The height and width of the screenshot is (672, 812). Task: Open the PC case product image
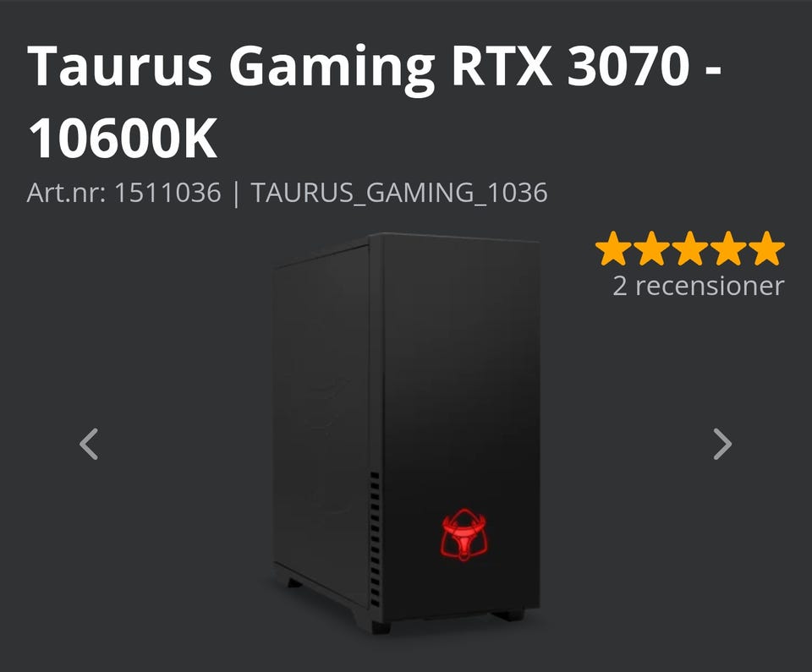point(406,434)
